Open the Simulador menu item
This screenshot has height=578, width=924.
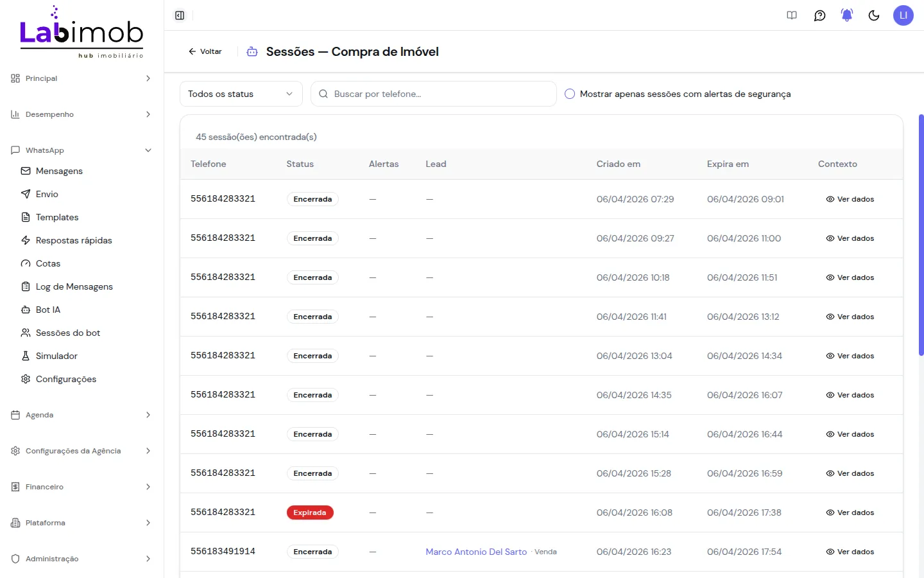[56, 356]
